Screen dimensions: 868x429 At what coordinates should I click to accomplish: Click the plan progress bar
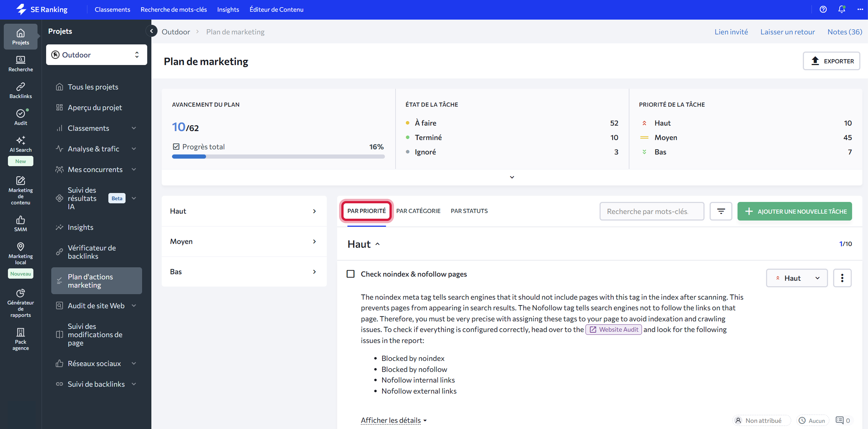coord(278,156)
